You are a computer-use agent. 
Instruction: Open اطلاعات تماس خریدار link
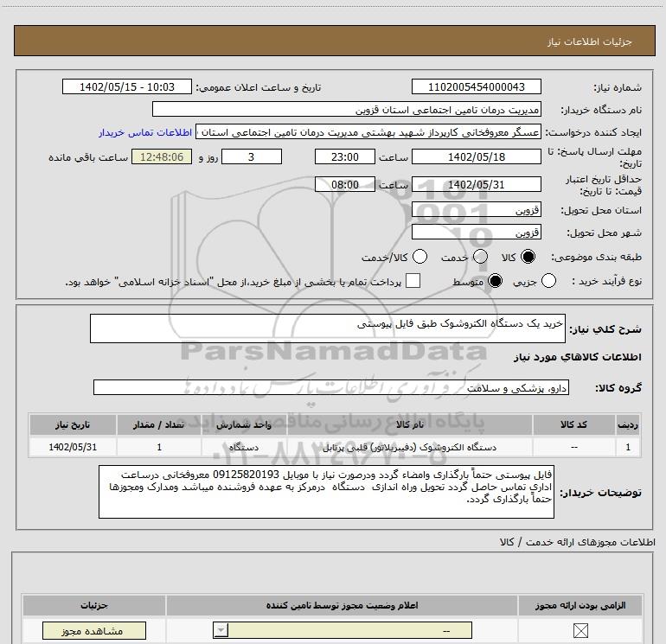[x=145, y=132]
